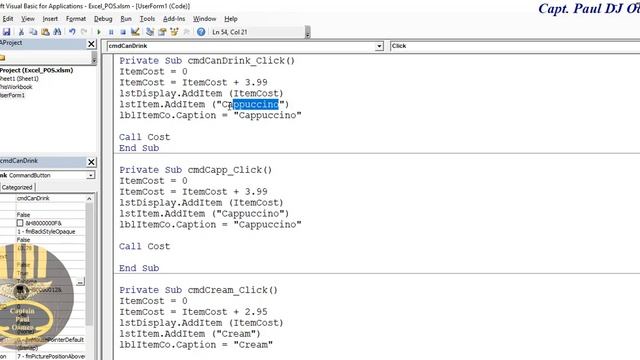
Task: Select ThisWorkbook in project tree
Action: 16,87
